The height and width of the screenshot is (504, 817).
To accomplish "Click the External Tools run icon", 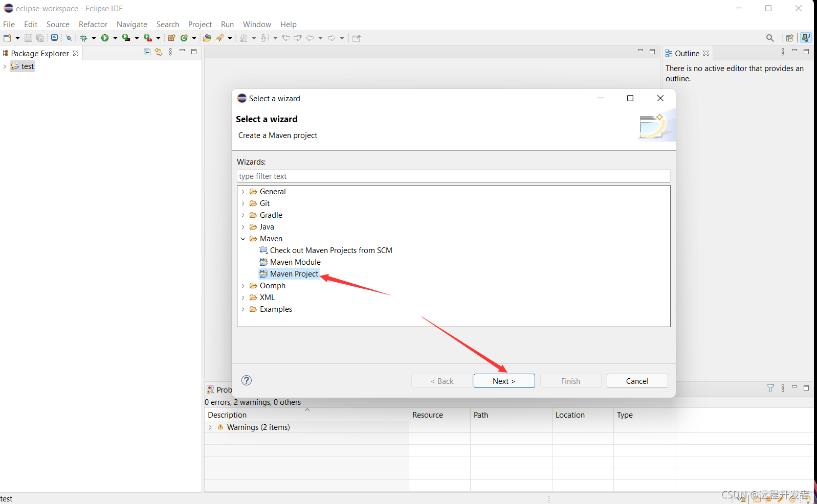I will tap(147, 38).
